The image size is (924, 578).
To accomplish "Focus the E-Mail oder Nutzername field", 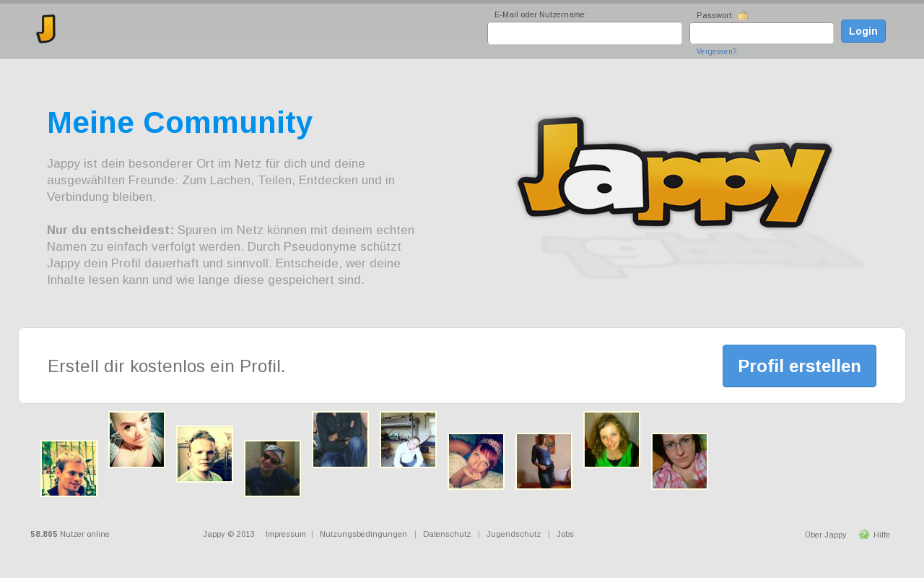I will (x=585, y=33).
